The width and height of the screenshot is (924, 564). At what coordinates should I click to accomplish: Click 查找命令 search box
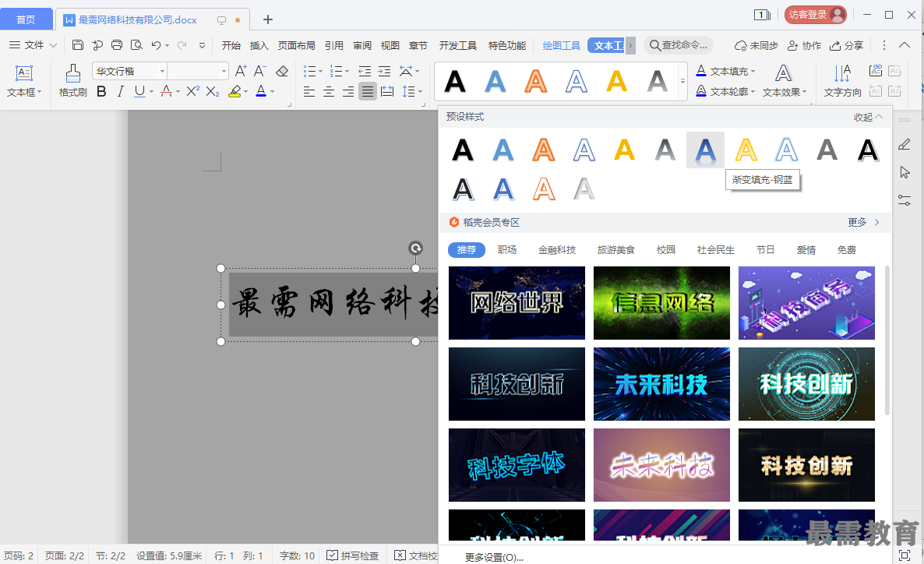pyautogui.click(x=679, y=45)
